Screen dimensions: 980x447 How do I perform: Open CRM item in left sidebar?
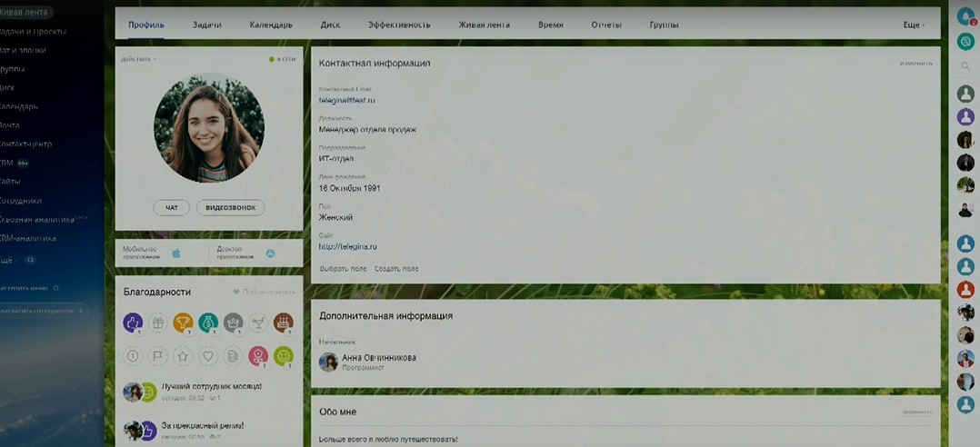[6, 163]
